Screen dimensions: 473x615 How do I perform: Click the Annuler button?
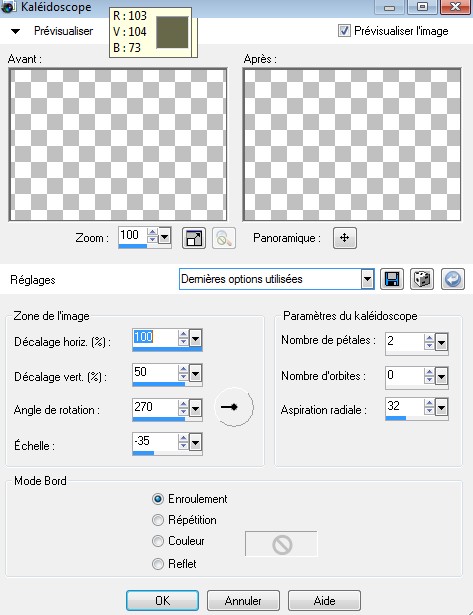[243, 600]
